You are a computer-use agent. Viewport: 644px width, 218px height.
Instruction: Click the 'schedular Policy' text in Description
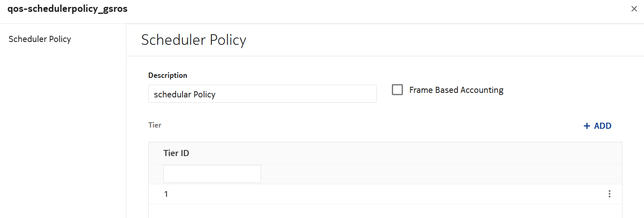coord(185,94)
